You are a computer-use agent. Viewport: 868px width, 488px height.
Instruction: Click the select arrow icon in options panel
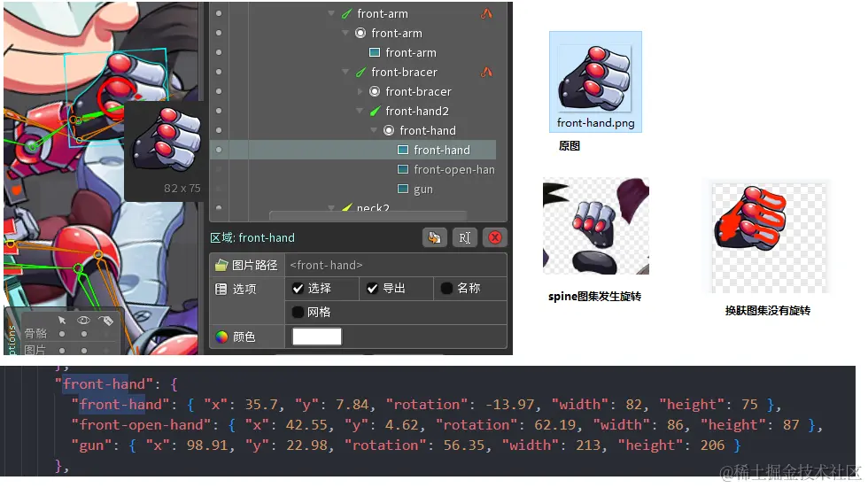(62, 321)
